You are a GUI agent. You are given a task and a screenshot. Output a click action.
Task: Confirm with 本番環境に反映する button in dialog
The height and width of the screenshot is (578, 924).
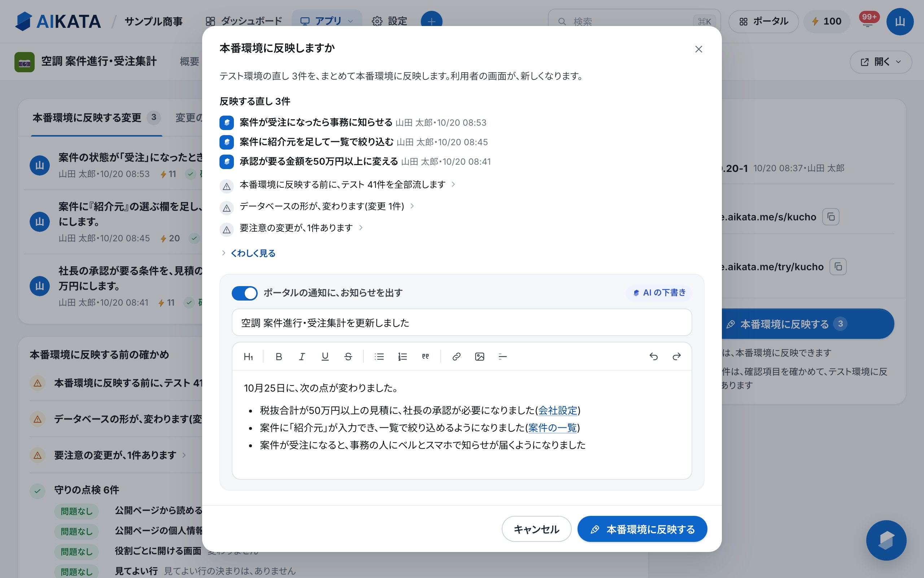pyautogui.click(x=642, y=529)
